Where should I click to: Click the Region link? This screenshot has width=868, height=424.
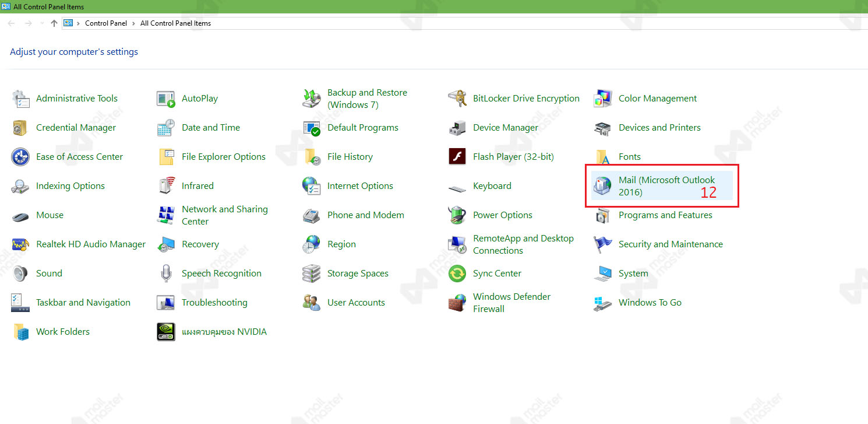[x=341, y=244]
